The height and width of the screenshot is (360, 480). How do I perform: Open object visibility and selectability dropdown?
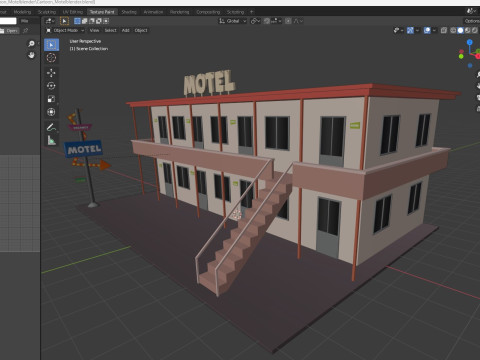click(398, 30)
